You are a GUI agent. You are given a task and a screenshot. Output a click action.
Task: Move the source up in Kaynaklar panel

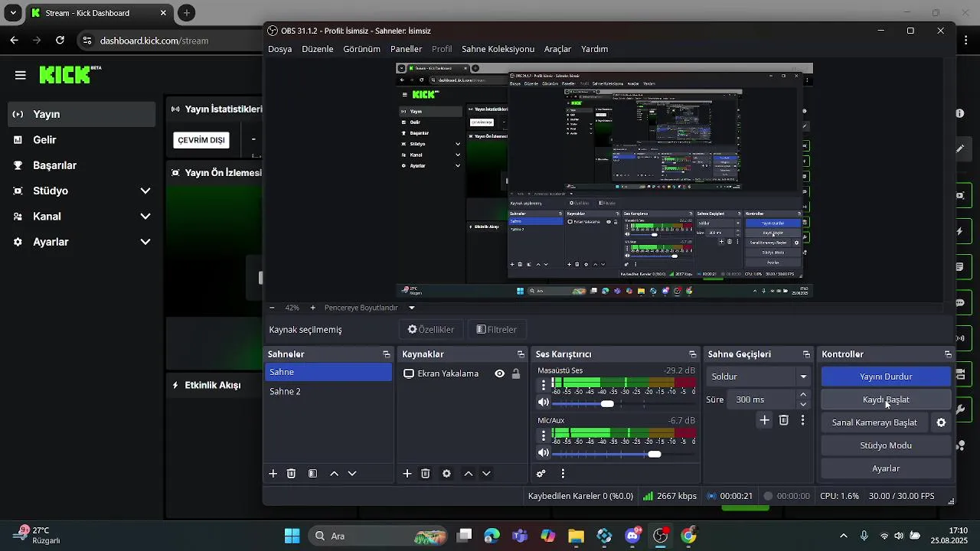click(x=468, y=474)
